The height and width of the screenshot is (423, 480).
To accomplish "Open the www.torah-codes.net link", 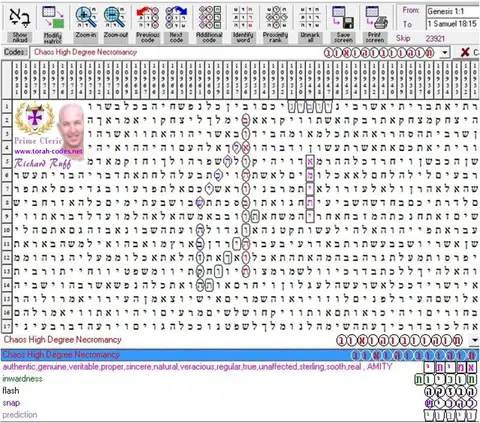I will [x=49, y=151].
